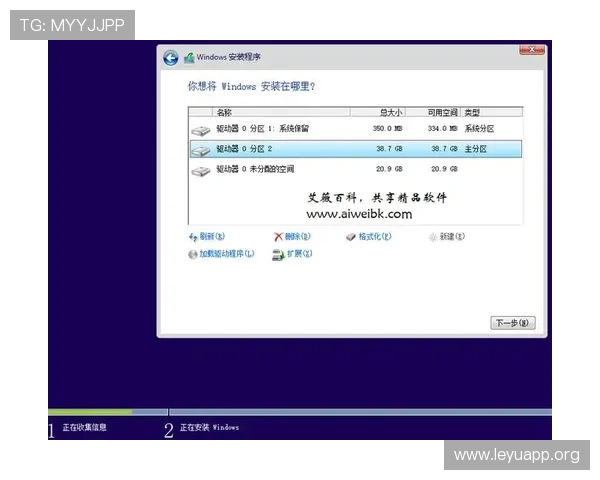Screen dimensions: 600x480
Task: Click the 你想将 Windows 安装在哪里 heading
Action: 251,87
